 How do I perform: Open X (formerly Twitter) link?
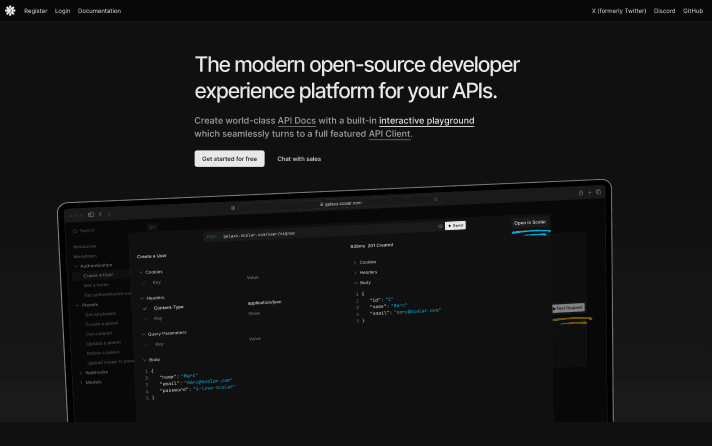pos(618,11)
